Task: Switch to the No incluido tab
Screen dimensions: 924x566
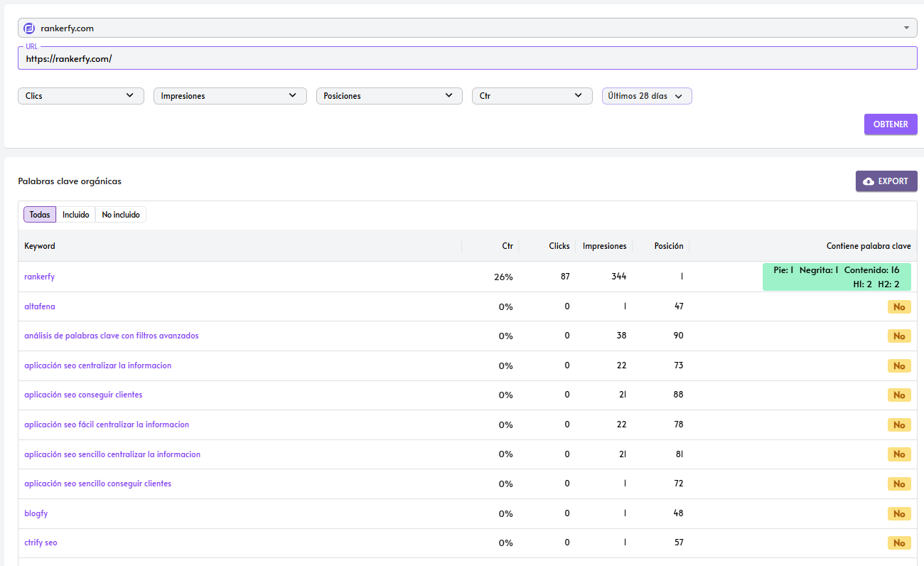Action: (x=121, y=215)
